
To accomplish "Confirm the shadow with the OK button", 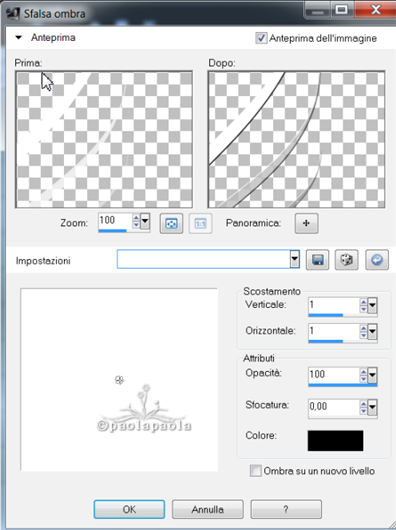I will click(x=129, y=509).
